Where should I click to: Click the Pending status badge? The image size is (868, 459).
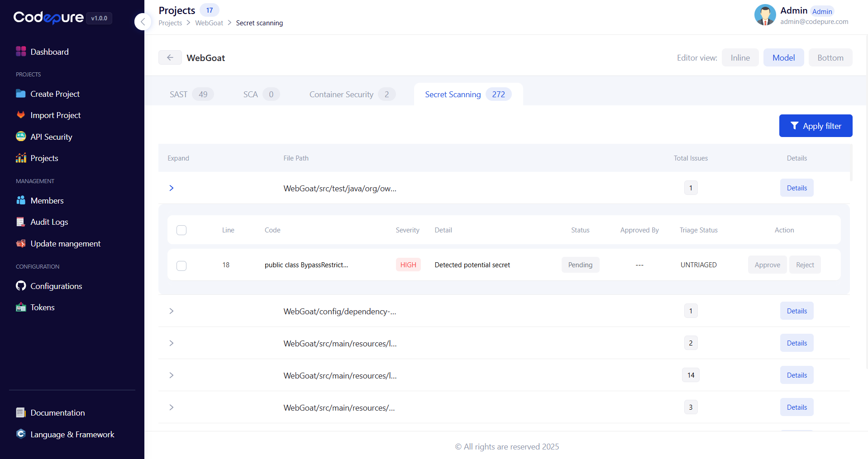tap(580, 265)
